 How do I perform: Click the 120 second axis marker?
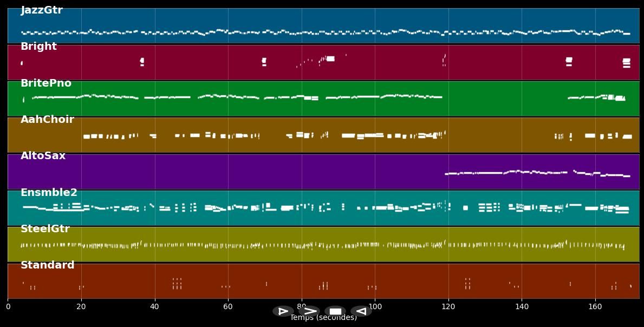click(448, 307)
